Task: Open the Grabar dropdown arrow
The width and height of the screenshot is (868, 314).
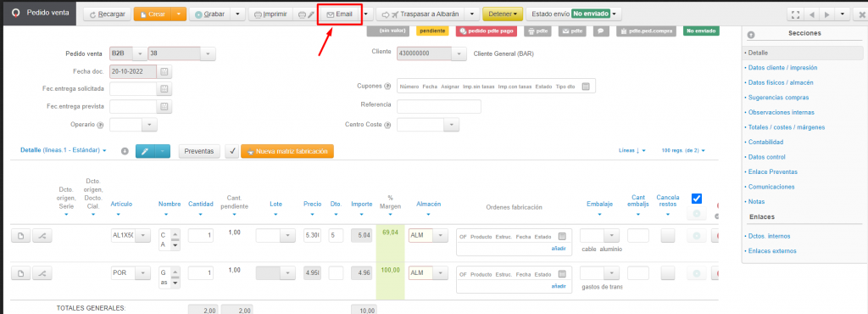Action: click(x=237, y=14)
